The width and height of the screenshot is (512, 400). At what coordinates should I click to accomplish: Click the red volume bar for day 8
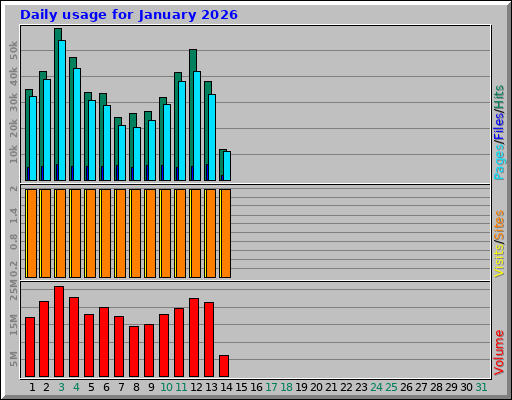coord(134,352)
